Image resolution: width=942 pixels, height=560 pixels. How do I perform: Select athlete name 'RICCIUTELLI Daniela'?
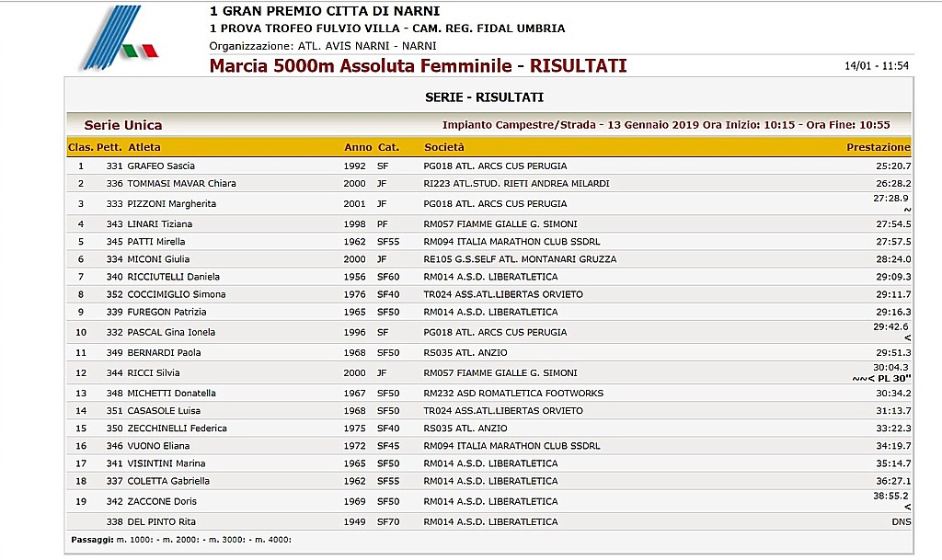point(174,277)
